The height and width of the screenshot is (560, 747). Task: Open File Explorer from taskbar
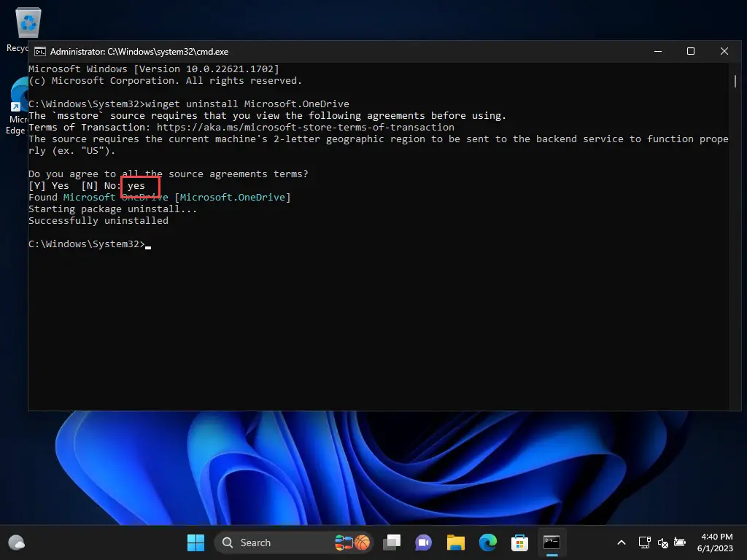[455, 542]
